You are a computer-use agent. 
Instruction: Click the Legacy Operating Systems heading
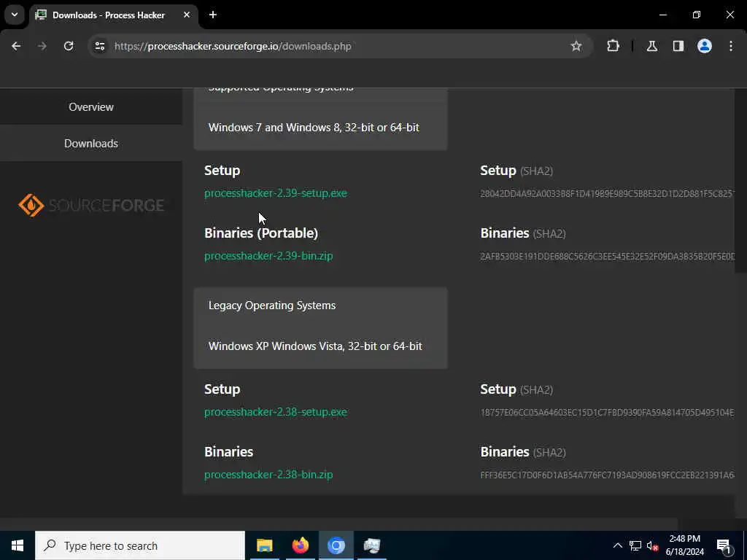pyautogui.click(x=272, y=306)
